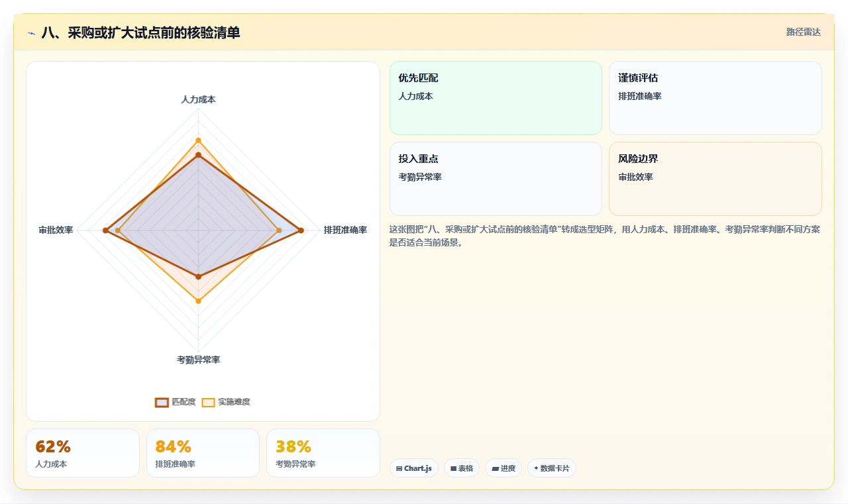Click 实施难度 data point on 考勤异常率 axis
This screenshot has width=848, height=504.
pyautogui.click(x=198, y=301)
